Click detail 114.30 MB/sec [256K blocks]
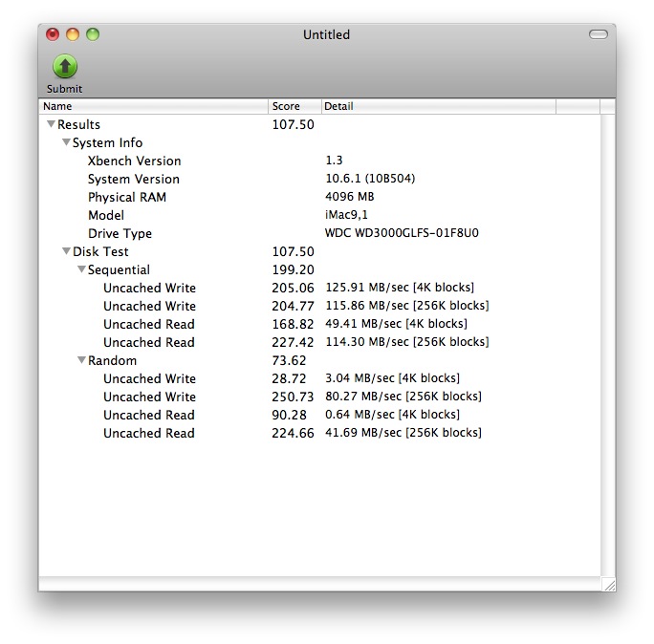The image size is (654, 644). [x=407, y=342]
